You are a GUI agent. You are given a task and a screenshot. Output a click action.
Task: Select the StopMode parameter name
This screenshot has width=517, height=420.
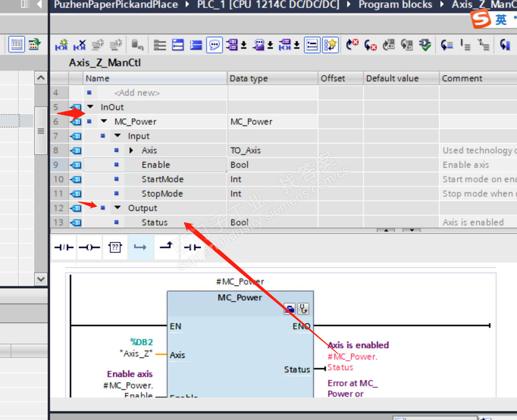[162, 194]
